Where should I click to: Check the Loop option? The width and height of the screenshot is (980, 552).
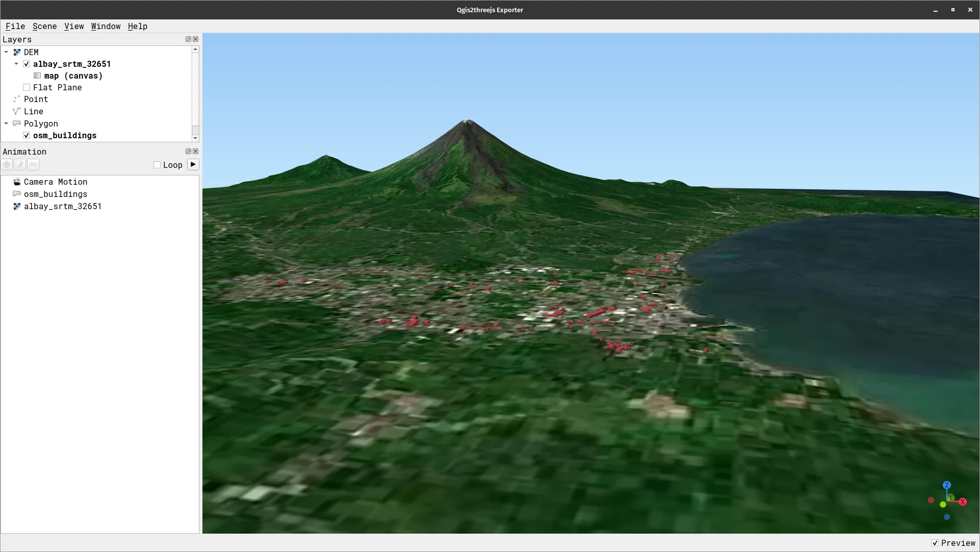click(157, 165)
